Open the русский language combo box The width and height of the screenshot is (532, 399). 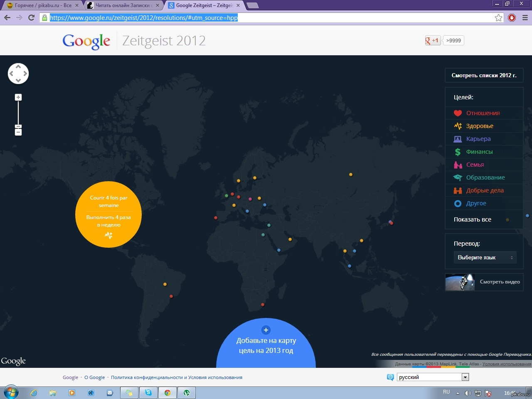coord(433,377)
